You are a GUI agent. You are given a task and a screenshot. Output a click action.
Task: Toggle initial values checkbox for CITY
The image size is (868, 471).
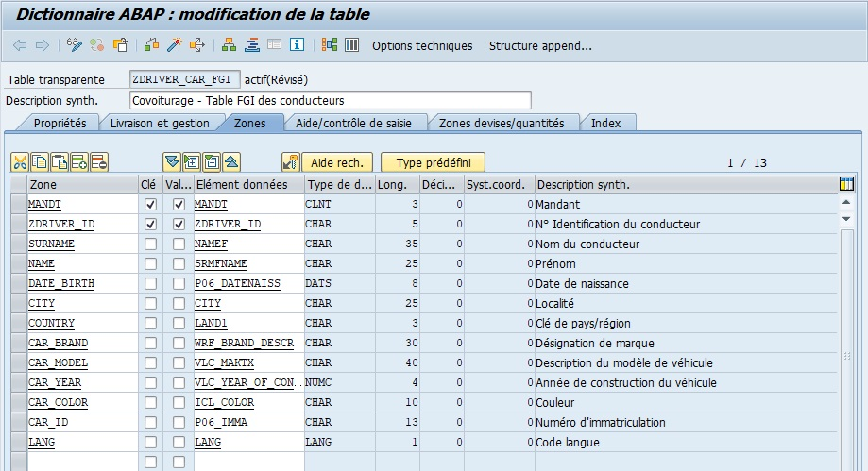179,304
